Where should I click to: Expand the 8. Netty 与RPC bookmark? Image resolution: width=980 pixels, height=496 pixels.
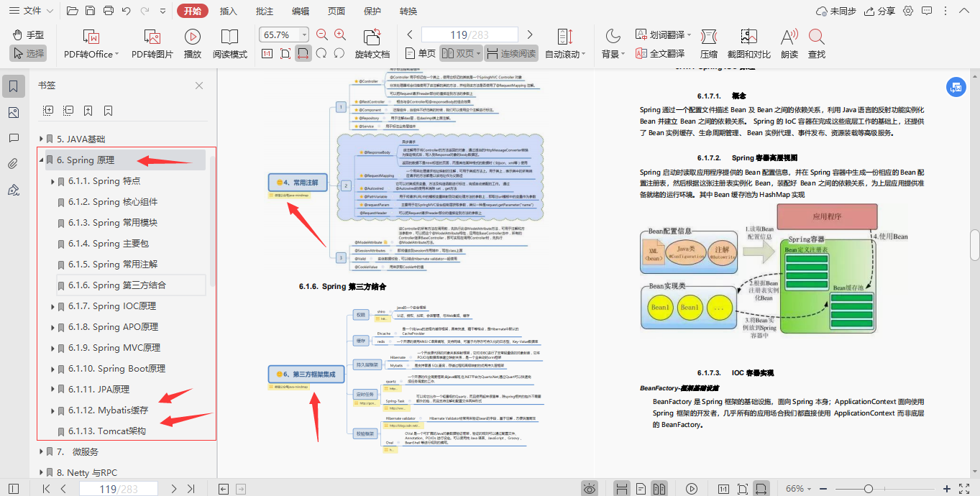tap(42, 473)
